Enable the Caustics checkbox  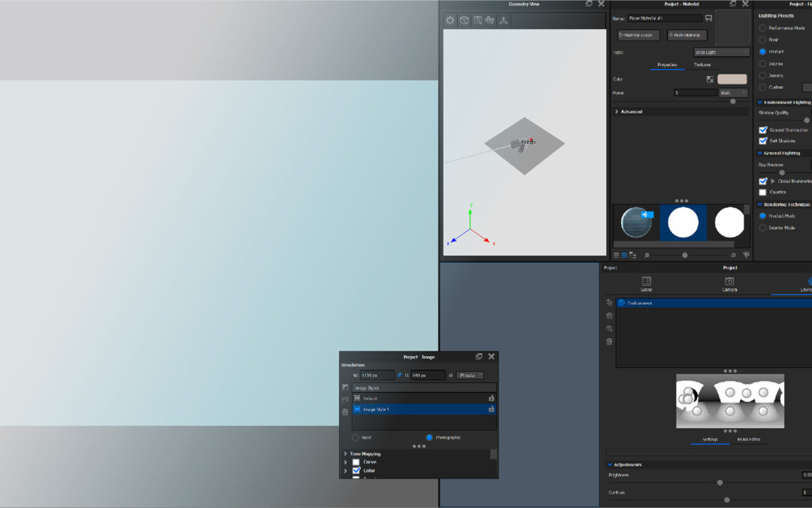tap(763, 193)
